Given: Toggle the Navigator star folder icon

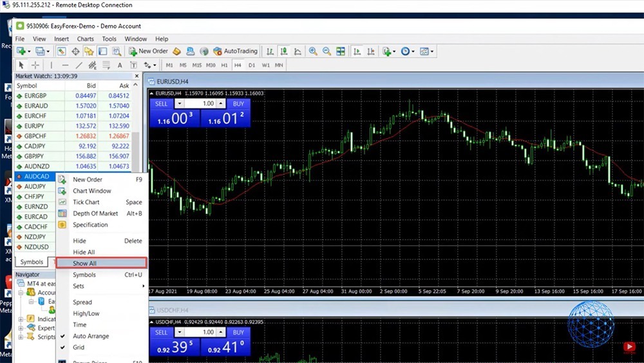Looking at the screenshot, I should (89, 52).
